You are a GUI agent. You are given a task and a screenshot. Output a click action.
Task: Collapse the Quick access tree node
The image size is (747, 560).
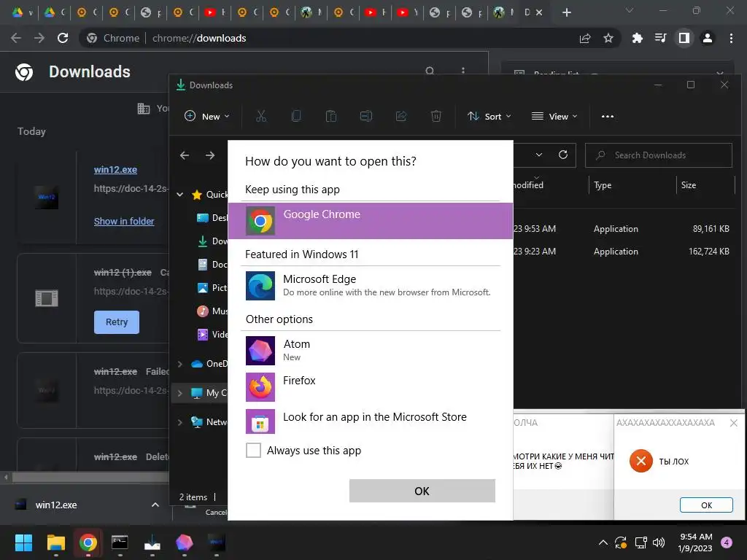180,194
